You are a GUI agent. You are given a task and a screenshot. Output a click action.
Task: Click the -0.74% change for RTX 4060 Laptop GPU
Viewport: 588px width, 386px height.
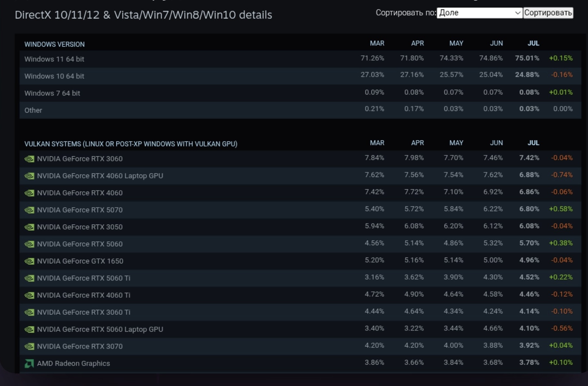coord(562,175)
